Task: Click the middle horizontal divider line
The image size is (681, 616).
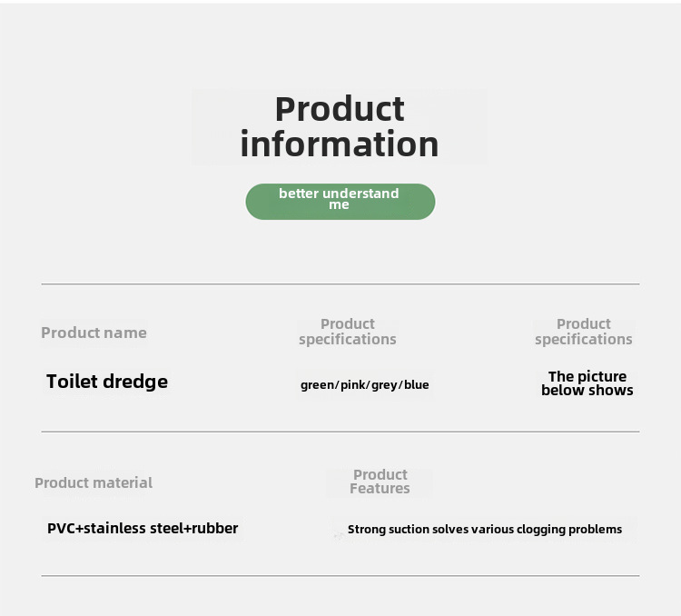Action: (x=340, y=432)
